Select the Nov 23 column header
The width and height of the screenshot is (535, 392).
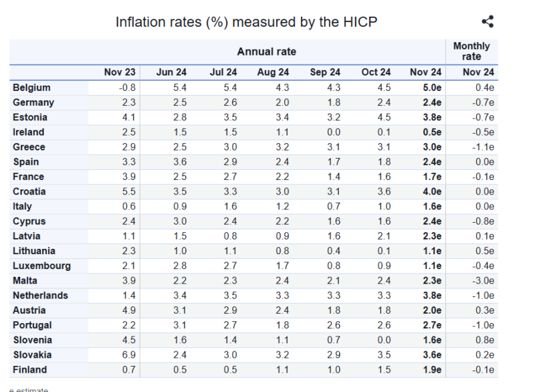(x=120, y=72)
